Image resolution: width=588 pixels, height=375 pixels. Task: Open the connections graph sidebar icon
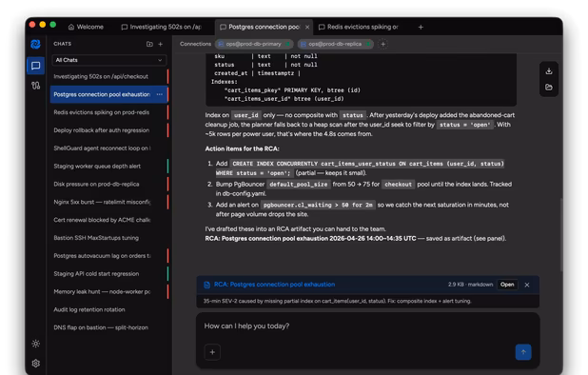tap(35, 86)
